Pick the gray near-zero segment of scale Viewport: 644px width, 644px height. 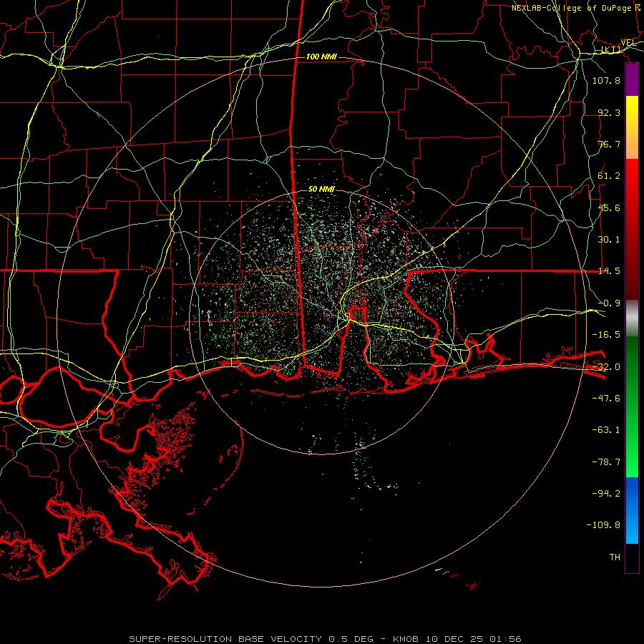pyautogui.click(x=632, y=318)
